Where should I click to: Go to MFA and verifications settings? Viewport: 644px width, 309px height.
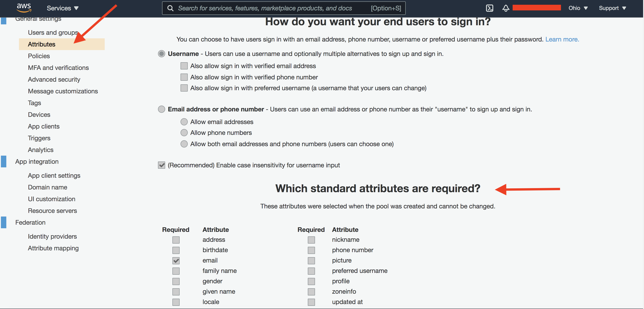point(58,68)
